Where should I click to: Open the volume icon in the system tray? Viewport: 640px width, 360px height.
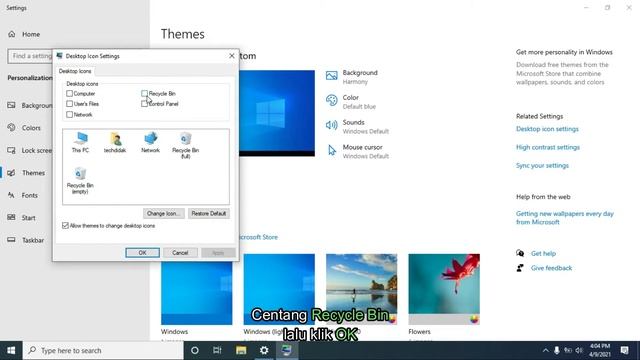tap(579, 350)
